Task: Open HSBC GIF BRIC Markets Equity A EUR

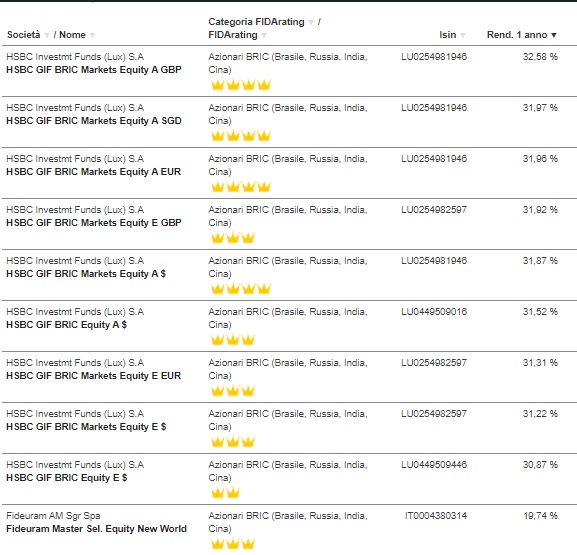Action: 93,172
